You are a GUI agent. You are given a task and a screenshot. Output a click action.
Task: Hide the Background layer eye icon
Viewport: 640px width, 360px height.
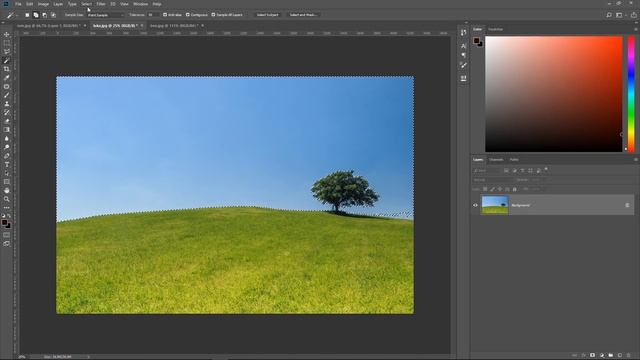pyautogui.click(x=475, y=205)
